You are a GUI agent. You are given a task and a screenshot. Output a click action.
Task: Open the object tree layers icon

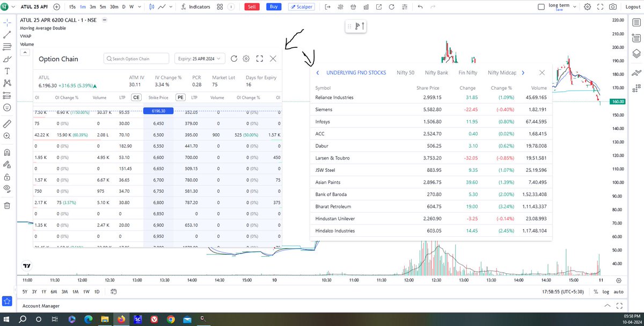click(636, 53)
